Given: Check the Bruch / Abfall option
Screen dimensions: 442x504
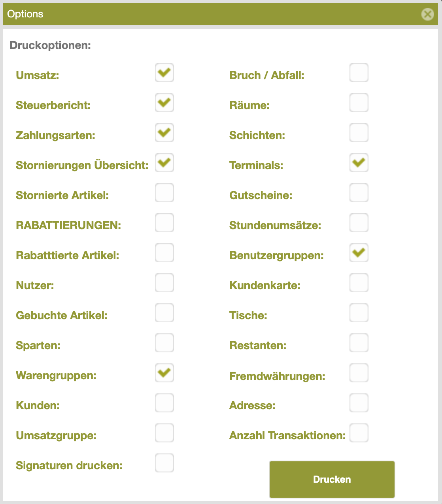Looking at the screenshot, I should (x=359, y=73).
